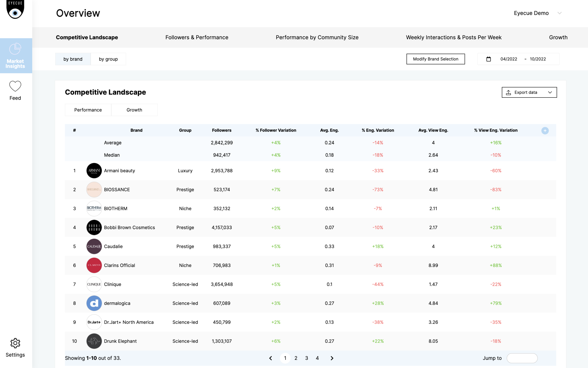Open the Export data dropdown
Image resolution: width=588 pixels, height=368 pixels.
pos(529,92)
